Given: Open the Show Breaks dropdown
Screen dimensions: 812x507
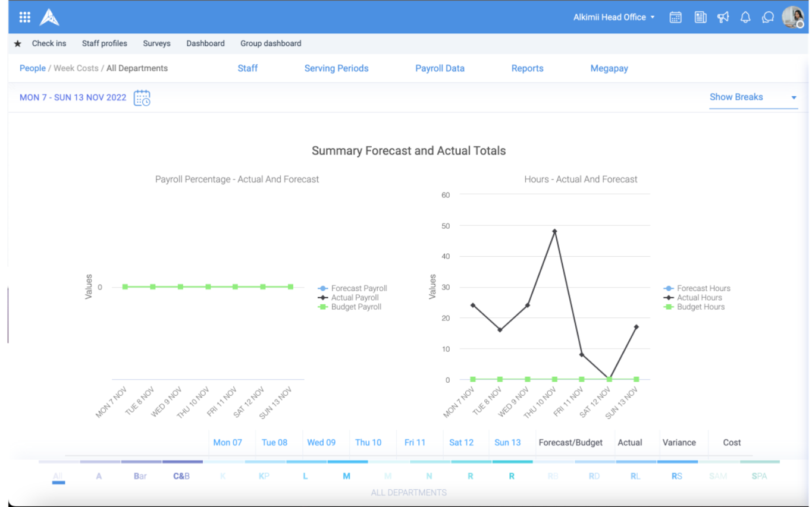Looking at the screenshot, I should 753,97.
